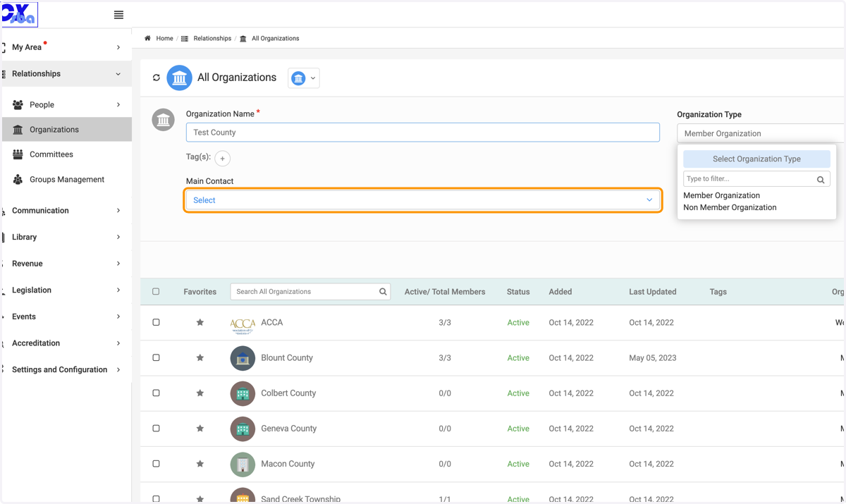Star the Macon County row

200,464
